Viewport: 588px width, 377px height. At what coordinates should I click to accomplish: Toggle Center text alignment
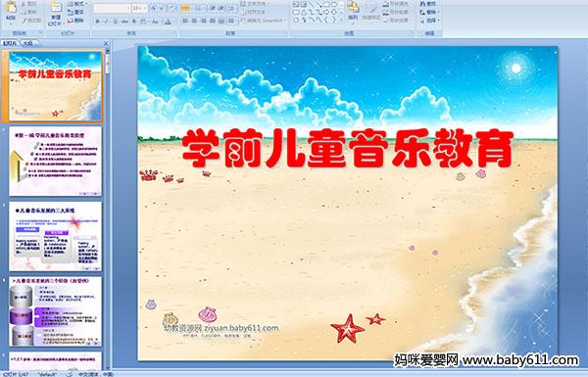point(194,21)
